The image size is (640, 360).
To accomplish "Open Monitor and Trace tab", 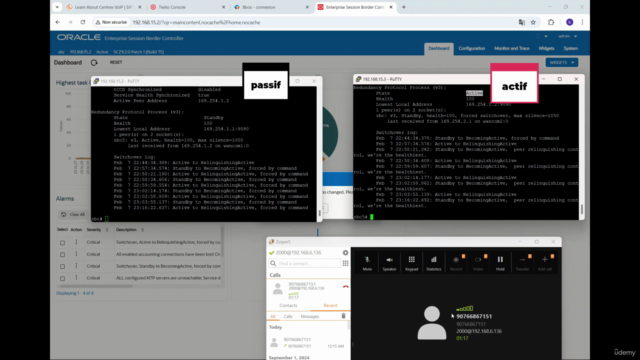I will pyautogui.click(x=511, y=48).
